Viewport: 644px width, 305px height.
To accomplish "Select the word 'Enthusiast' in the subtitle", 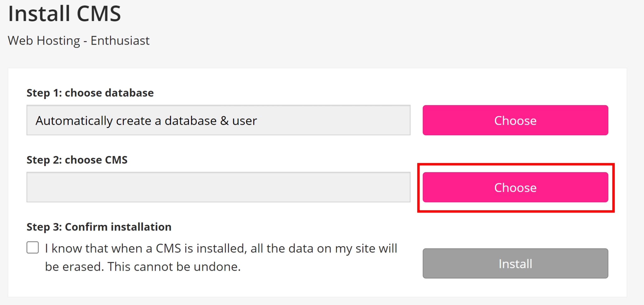I will (x=120, y=41).
